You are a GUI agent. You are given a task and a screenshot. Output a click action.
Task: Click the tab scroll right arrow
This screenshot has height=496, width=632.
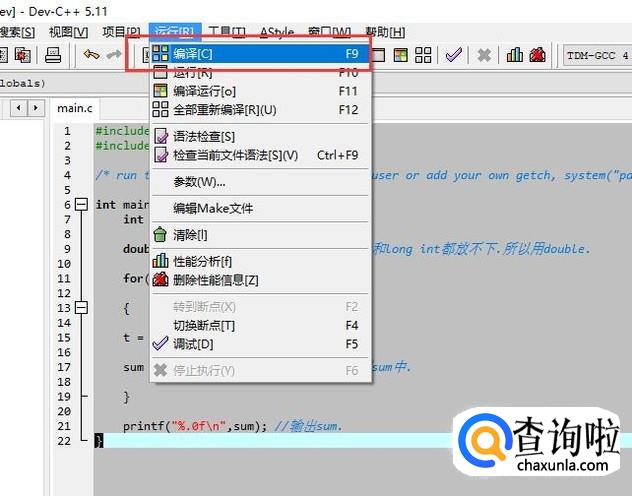(x=36, y=107)
